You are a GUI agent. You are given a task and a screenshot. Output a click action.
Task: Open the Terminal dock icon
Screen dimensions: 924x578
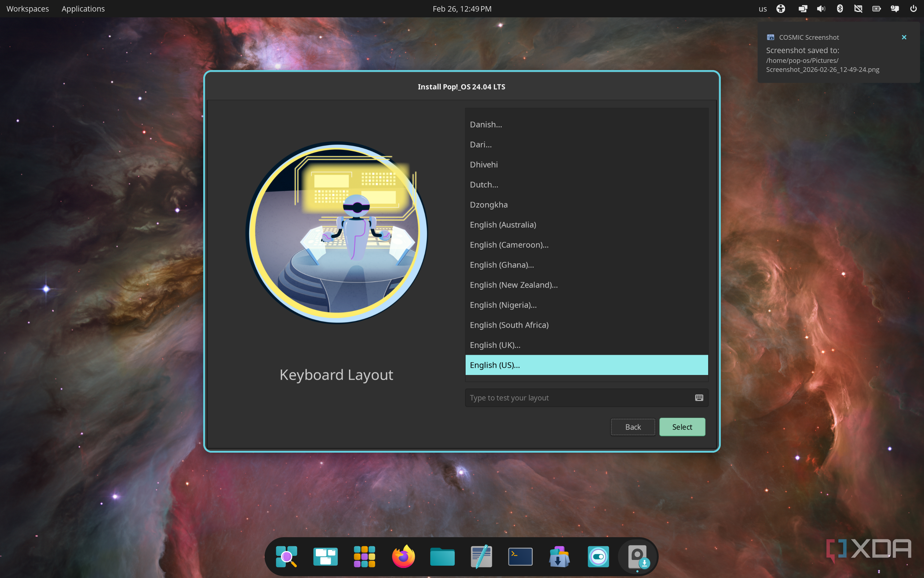coord(520,556)
